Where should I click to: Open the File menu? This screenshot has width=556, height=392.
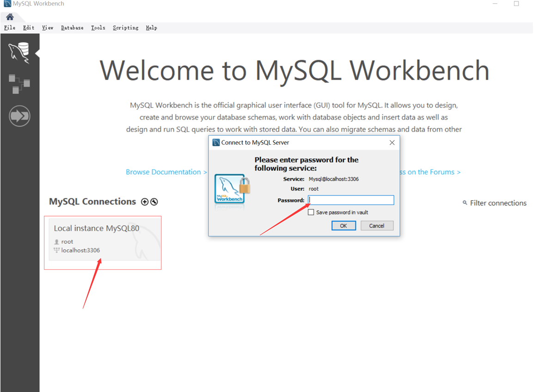point(10,28)
